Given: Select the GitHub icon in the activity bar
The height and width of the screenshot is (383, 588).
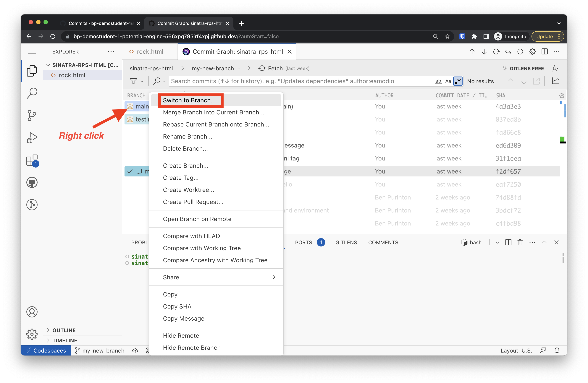Looking at the screenshot, I should tap(32, 182).
